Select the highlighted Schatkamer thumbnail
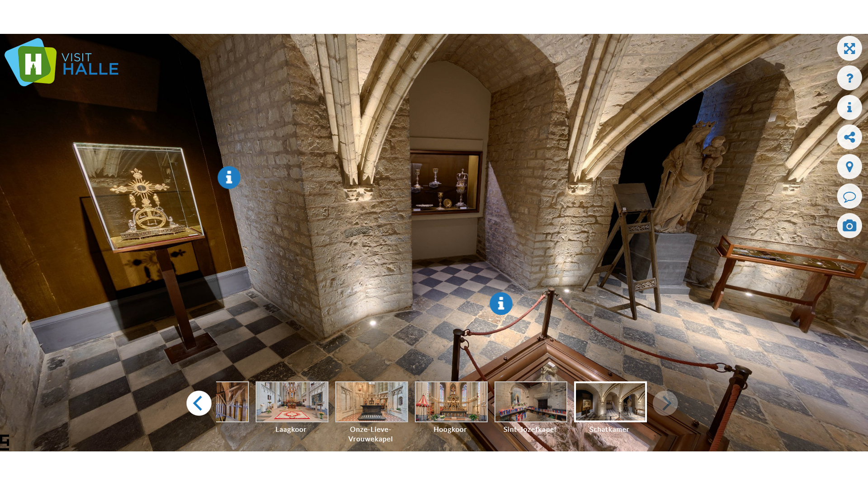This screenshot has width=868, height=488. pyautogui.click(x=610, y=402)
